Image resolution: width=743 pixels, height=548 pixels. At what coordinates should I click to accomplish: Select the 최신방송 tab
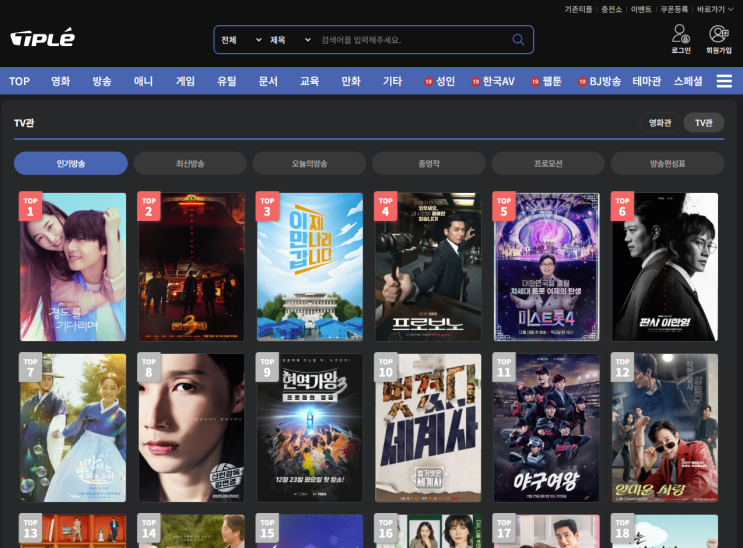(x=190, y=164)
